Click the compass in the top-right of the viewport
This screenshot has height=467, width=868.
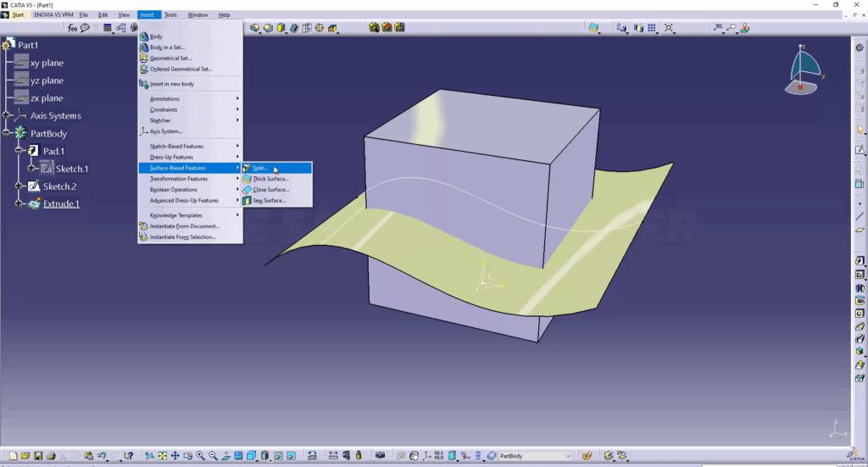pyautogui.click(x=804, y=69)
